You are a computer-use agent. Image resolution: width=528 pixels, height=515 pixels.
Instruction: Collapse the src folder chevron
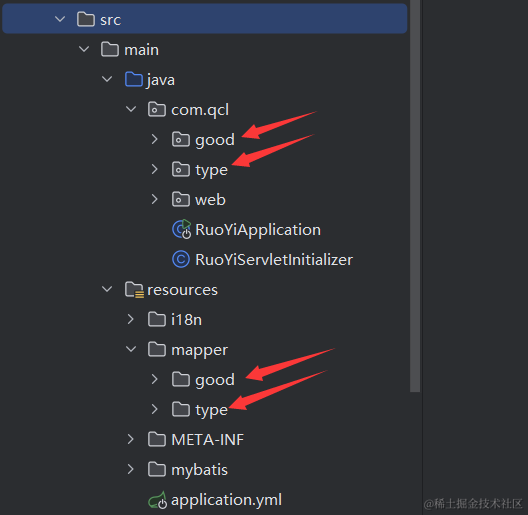point(60,19)
